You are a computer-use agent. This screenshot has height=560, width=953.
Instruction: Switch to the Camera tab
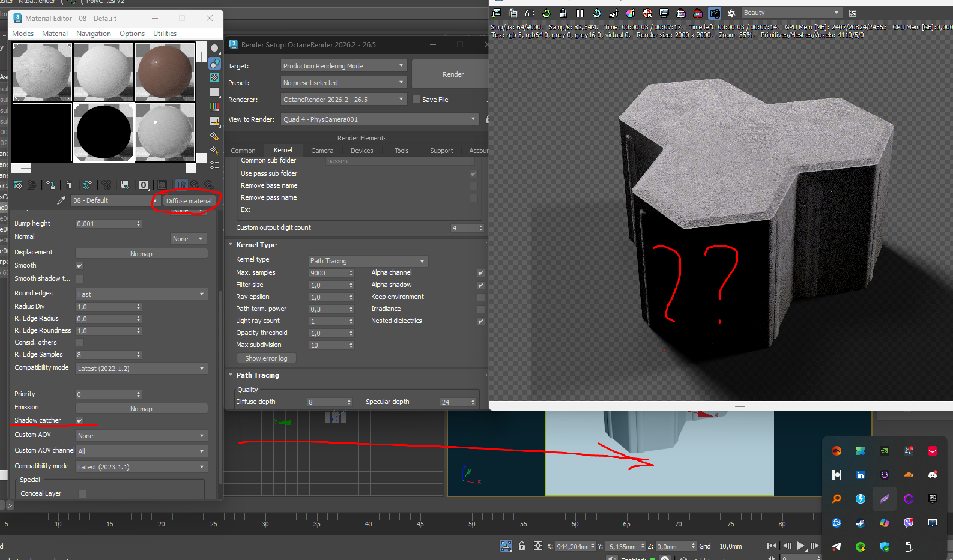322,151
